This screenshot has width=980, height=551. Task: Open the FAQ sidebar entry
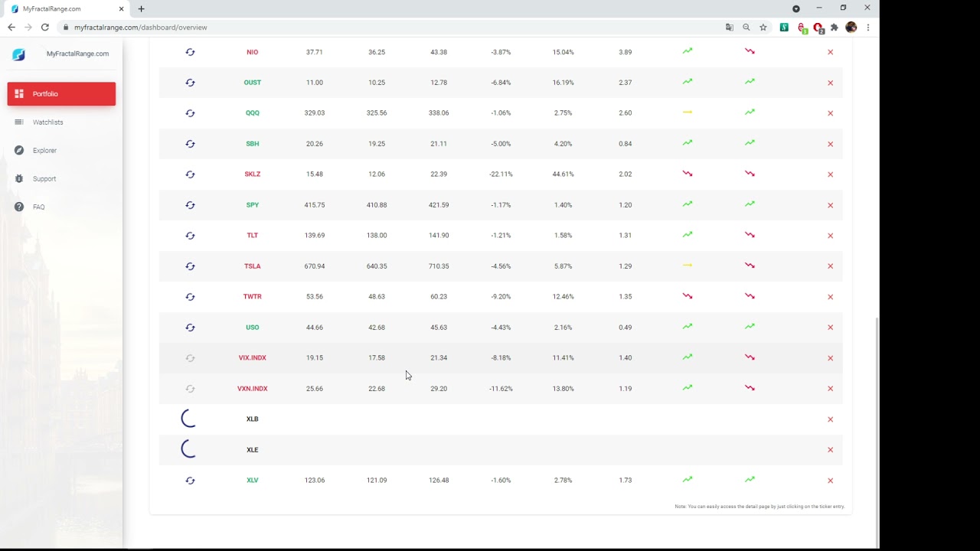pos(61,207)
